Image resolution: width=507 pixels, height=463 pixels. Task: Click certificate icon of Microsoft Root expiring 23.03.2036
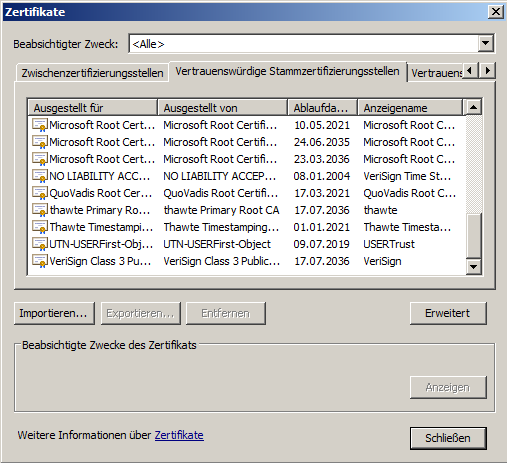tap(39, 159)
